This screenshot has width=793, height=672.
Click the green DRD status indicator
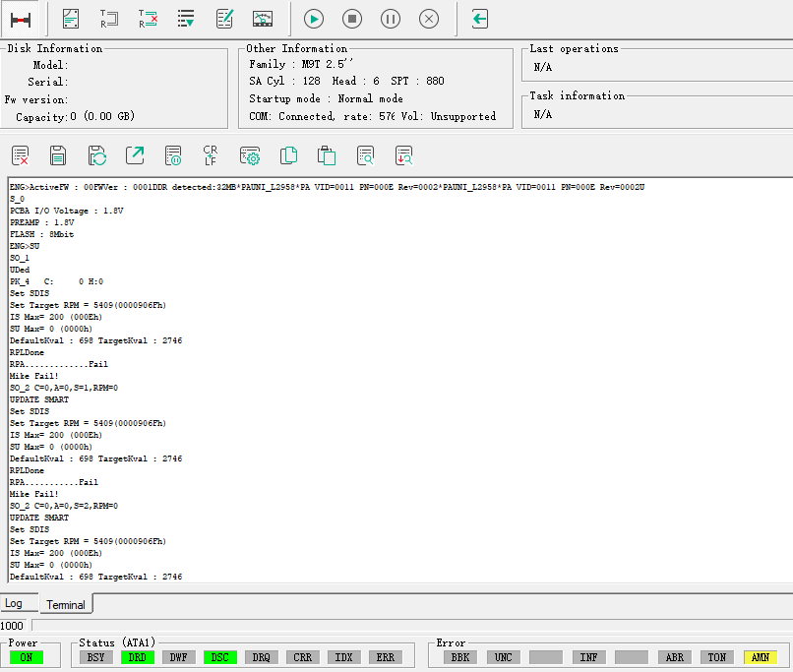tap(137, 657)
